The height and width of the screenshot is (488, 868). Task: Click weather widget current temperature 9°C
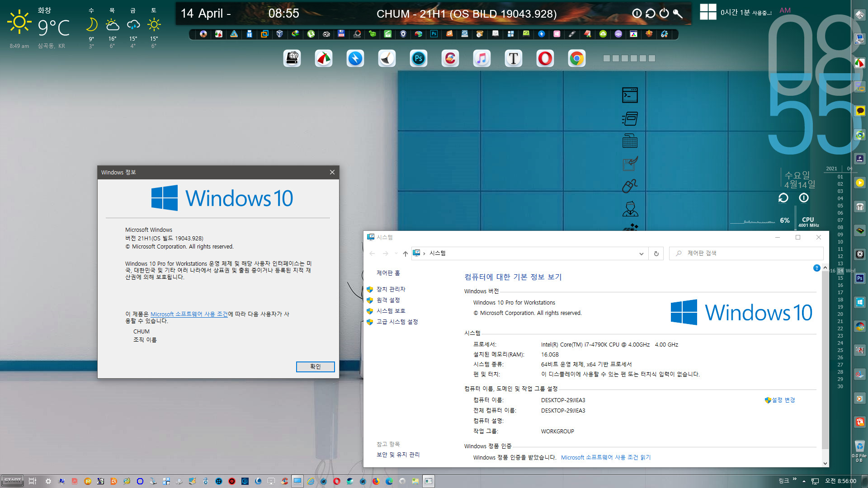pyautogui.click(x=53, y=27)
